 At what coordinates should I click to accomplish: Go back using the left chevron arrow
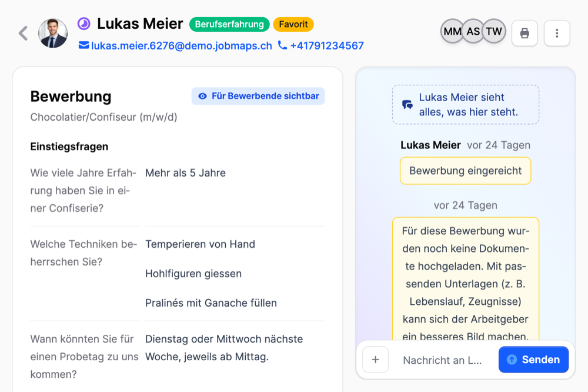point(24,33)
